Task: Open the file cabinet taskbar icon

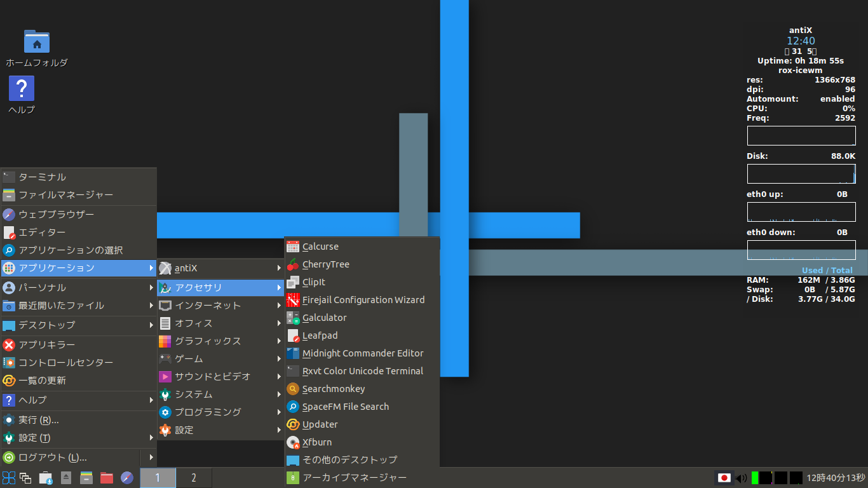Action: (86, 478)
